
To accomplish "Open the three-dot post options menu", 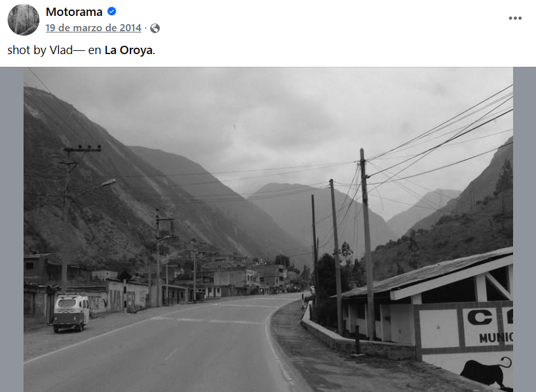I will tap(515, 18).
